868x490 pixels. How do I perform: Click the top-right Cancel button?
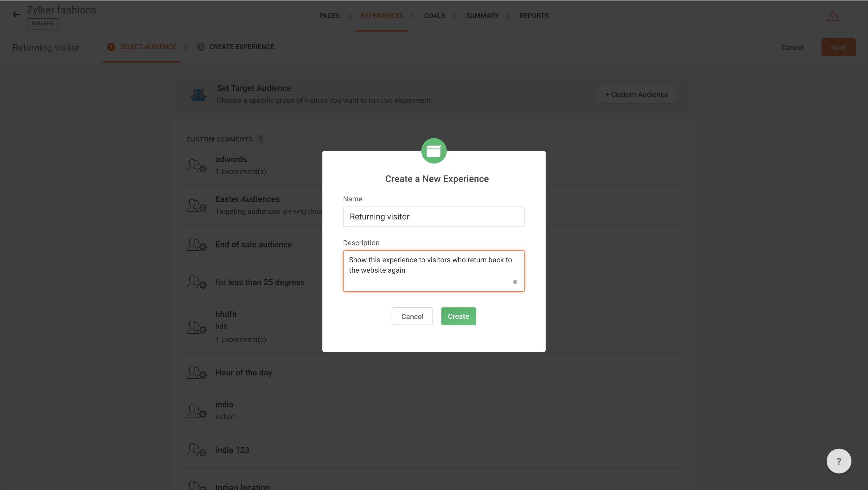(792, 47)
